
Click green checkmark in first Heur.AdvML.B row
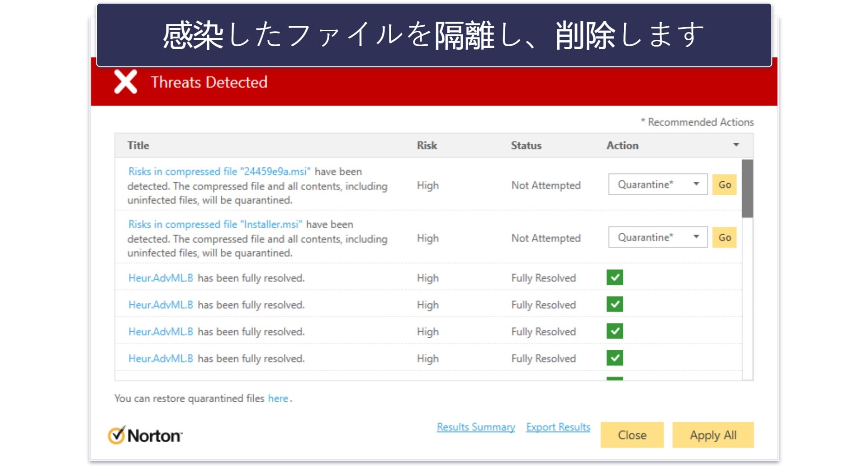[x=615, y=278]
